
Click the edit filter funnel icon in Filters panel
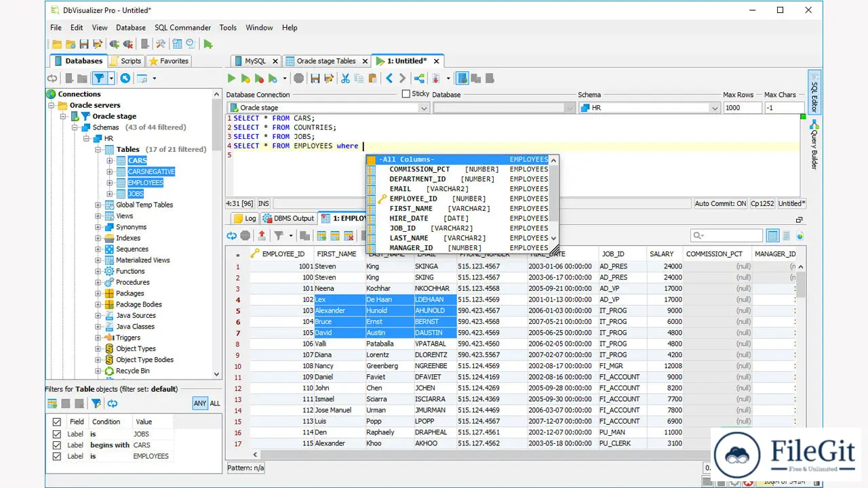pos(96,403)
